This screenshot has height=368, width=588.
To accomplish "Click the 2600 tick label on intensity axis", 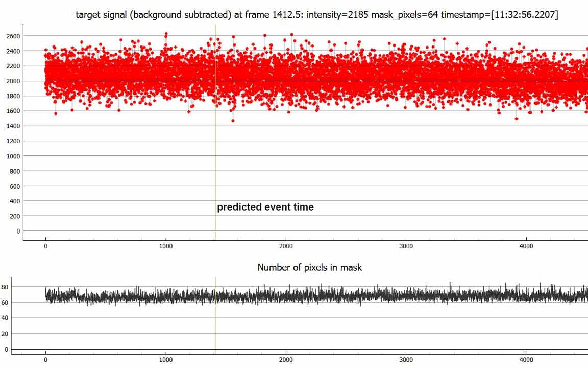I will pyautogui.click(x=13, y=36).
